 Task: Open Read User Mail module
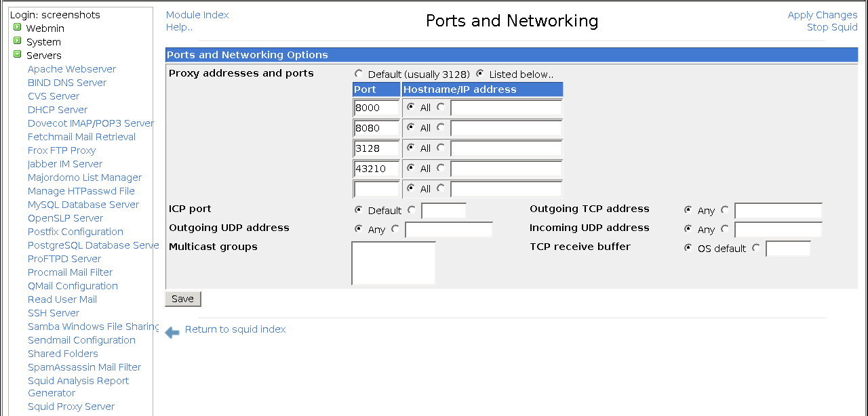[x=62, y=299]
